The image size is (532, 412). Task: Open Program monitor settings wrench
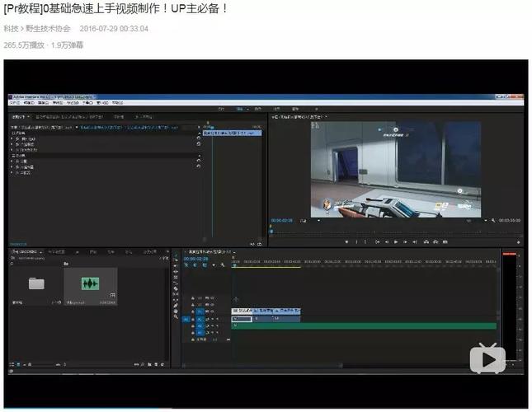click(x=493, y=221)
